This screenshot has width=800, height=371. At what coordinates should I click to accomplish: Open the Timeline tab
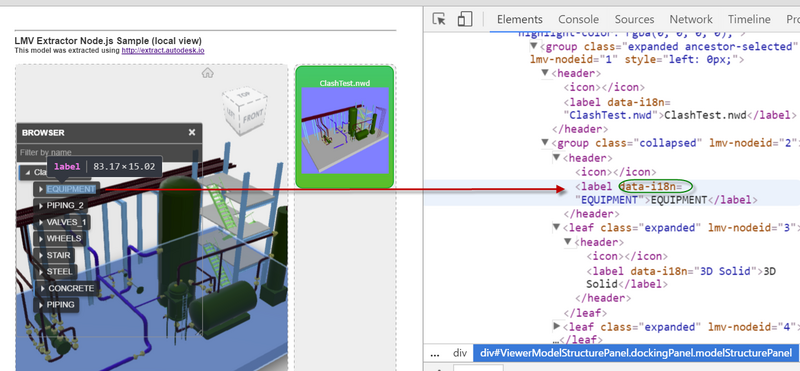(x=749, y=19)
